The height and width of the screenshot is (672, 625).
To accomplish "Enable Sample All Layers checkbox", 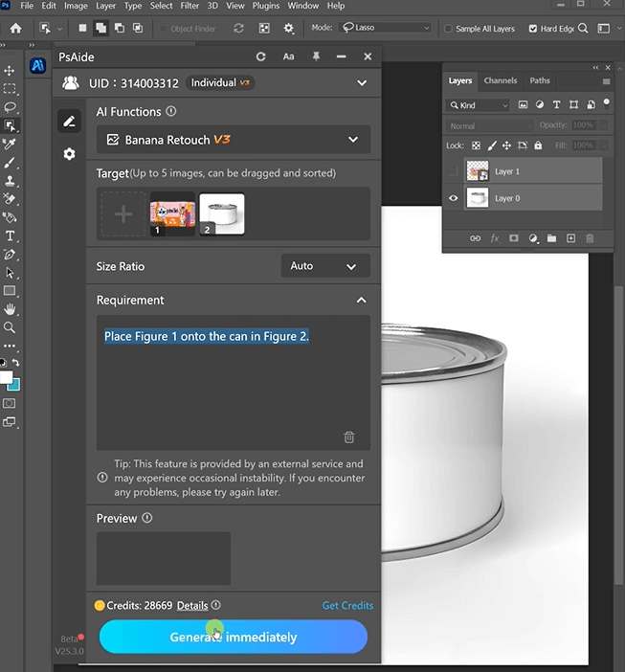I will (448, 29).
